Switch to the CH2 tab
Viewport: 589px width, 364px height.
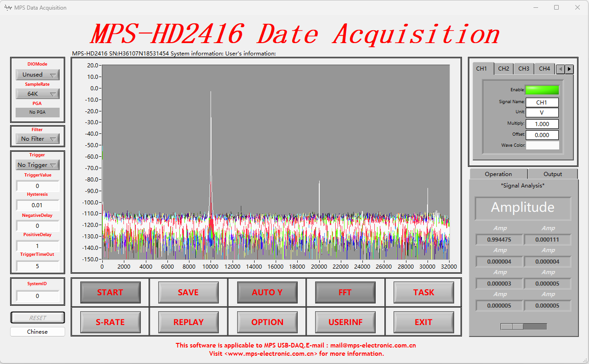click(x=504, y=69)
